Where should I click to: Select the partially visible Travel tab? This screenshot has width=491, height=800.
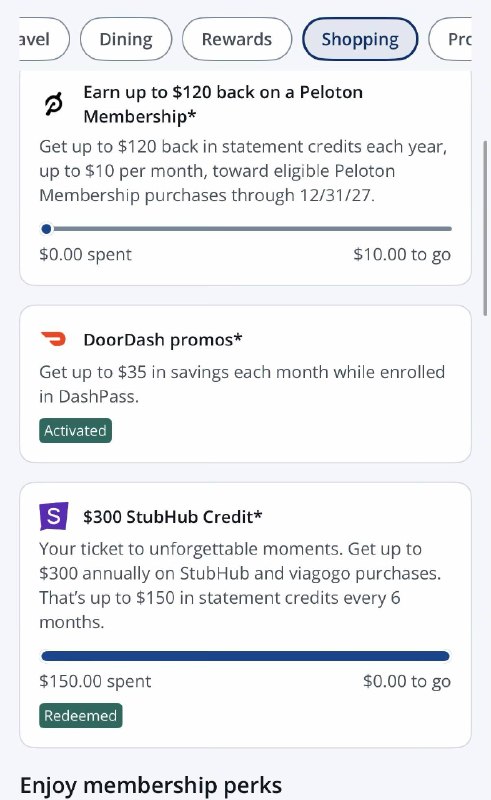tap(44, 39)
